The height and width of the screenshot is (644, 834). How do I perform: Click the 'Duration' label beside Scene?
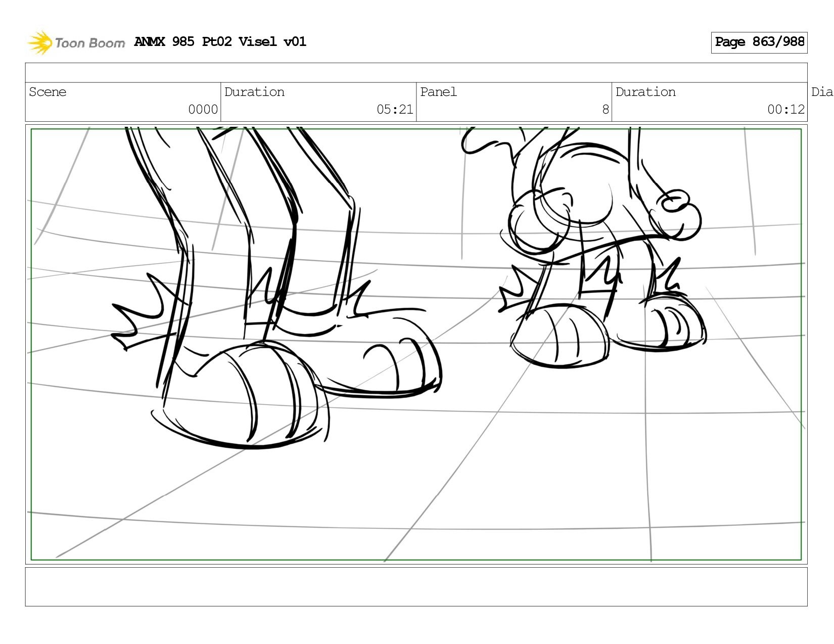click(x=254, y=92)
